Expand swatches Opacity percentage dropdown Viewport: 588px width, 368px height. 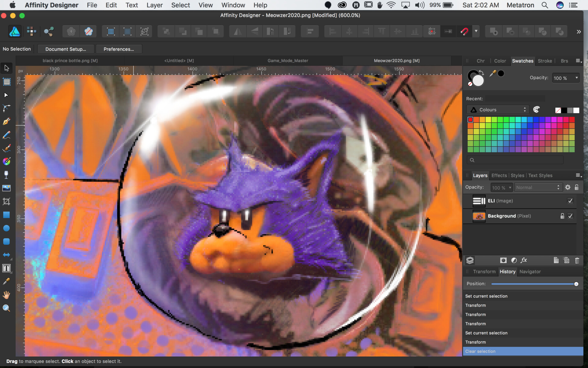tap(577, 78)
